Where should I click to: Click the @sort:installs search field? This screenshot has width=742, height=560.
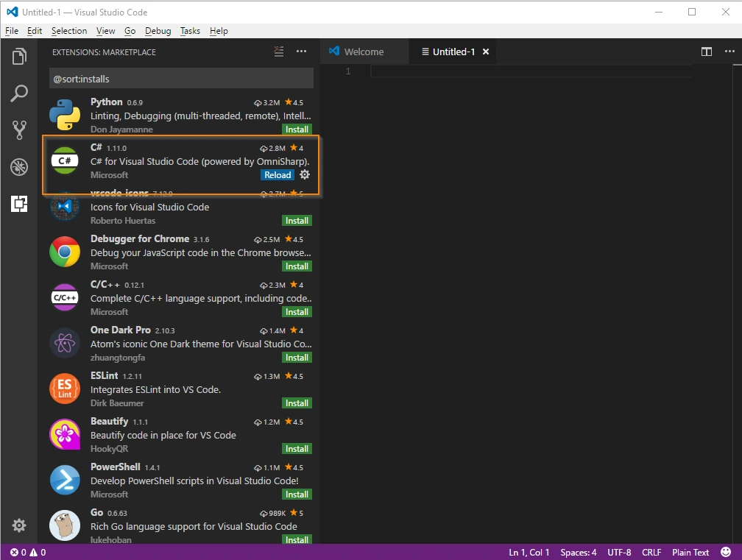(181, 79)
